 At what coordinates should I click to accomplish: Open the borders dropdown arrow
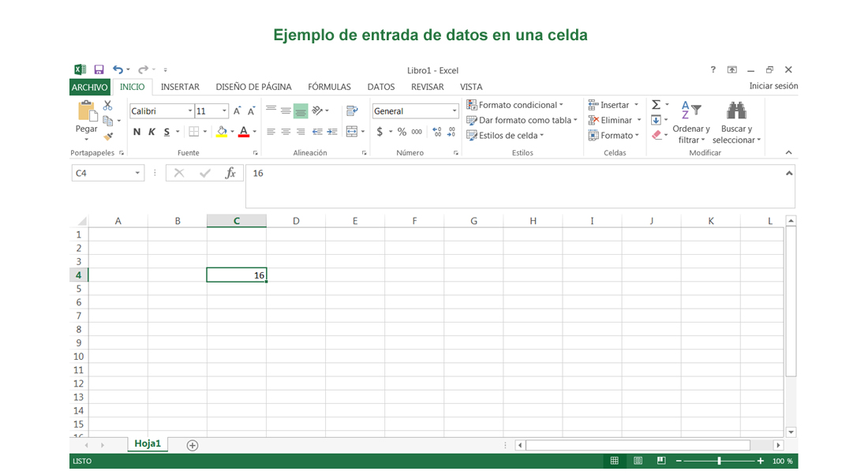click(x=205, y=132)
